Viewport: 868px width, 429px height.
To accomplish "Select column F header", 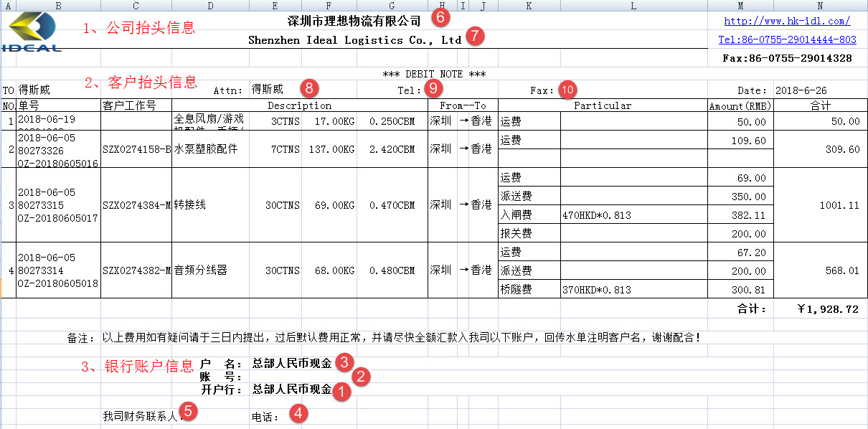I will 329,6.
